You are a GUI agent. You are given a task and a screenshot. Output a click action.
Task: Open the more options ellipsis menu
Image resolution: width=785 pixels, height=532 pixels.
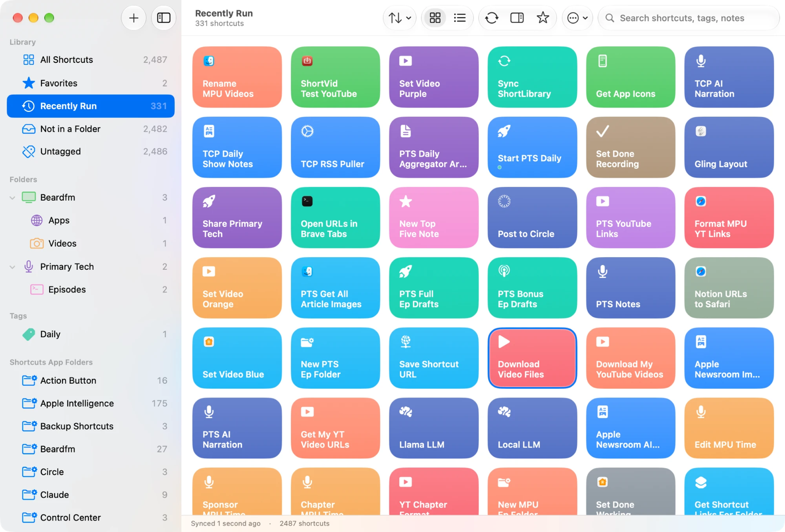pos(577,18)
